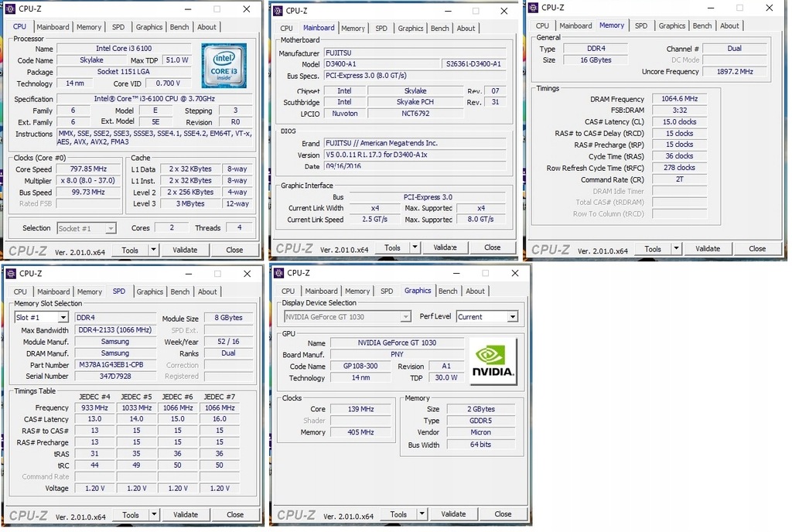792x532 pixels.
Task: Switch to Mainboard tab in the CPU window
Action: tap(53, 27)
